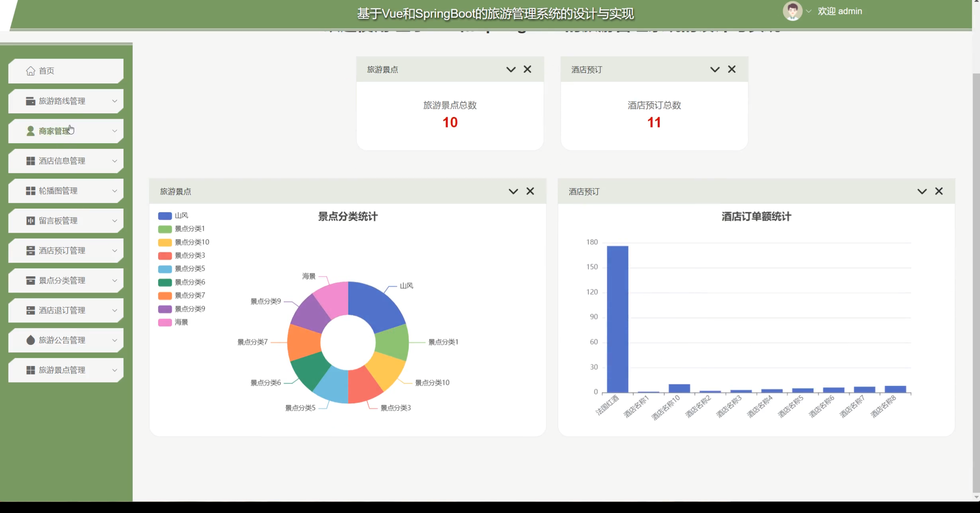980x513 pixels.
Task: Collapse the 旅游景点 statistics panel
Action: (x=510, y=69)
